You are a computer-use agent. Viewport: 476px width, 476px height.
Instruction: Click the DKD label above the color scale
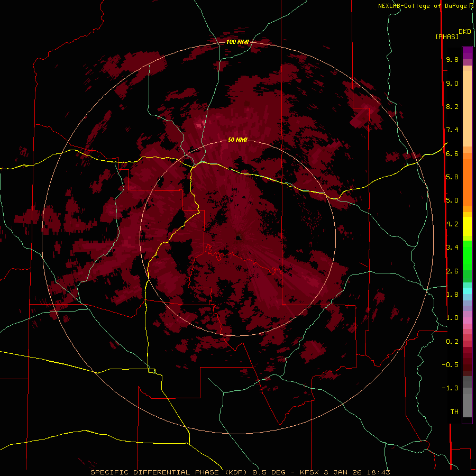pyautogui.click(x=465, y=31)
